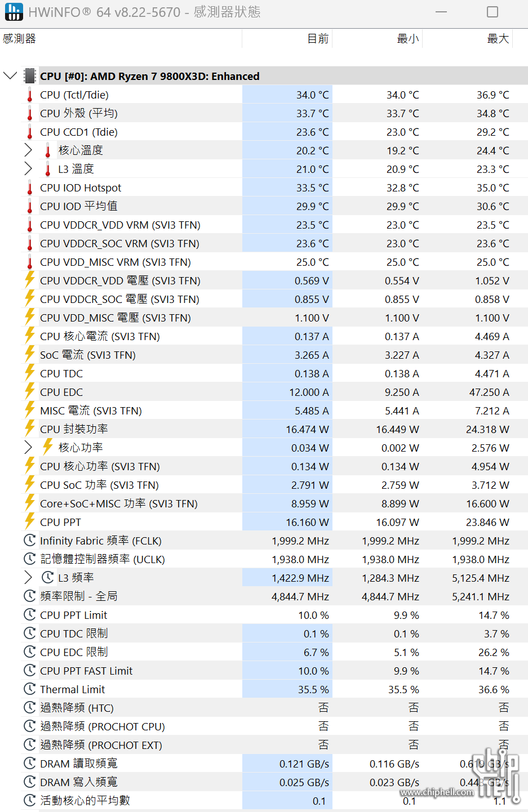Viewport: 528px width, 812px height.
Task: Click the maximum value 47.250 A
Action: pos(489,392)
